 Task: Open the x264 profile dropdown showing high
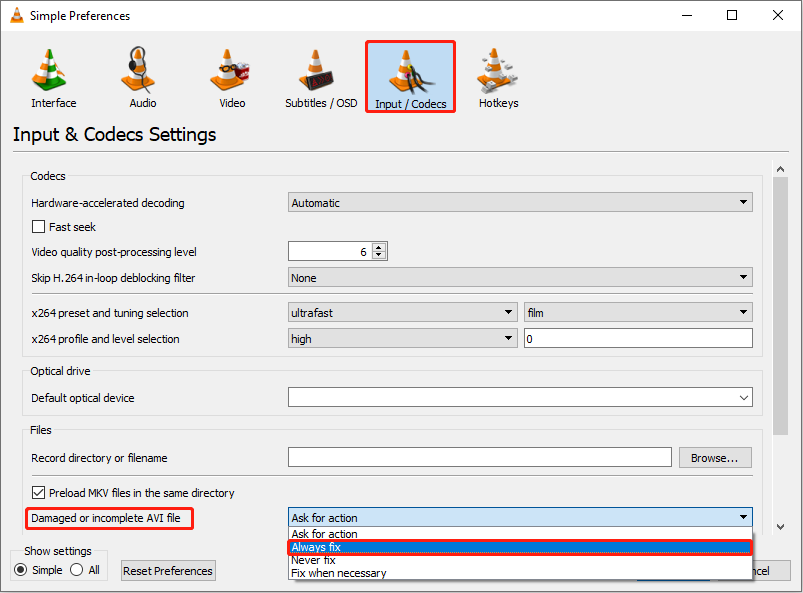coord(403,338)
